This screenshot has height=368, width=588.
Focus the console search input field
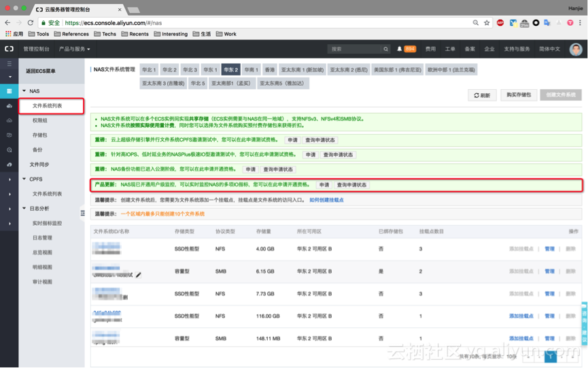coord(354,49)
